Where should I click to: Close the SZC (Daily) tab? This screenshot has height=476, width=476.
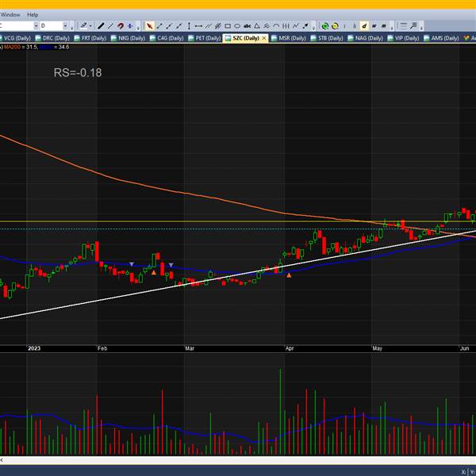[x=264, y=38]
